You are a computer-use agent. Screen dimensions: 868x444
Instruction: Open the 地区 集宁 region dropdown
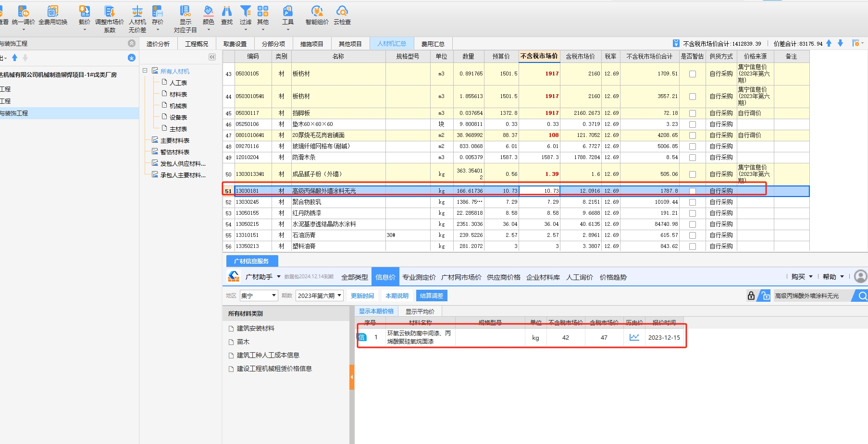click(259, 296)
